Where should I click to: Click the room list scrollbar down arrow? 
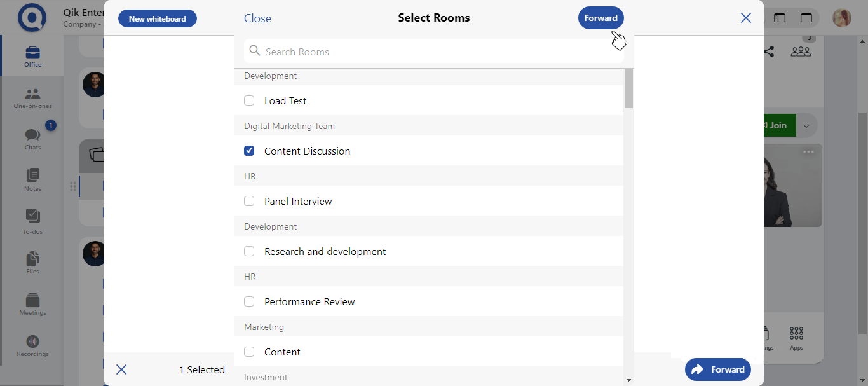point(628,380)
